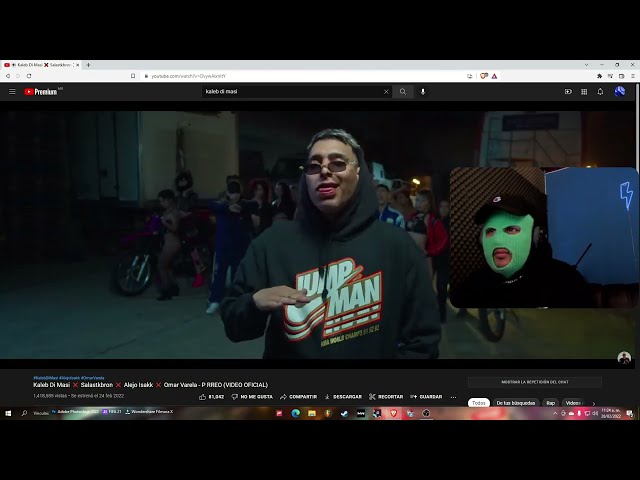Open the three-dot more actions menu

coord(453,397)
